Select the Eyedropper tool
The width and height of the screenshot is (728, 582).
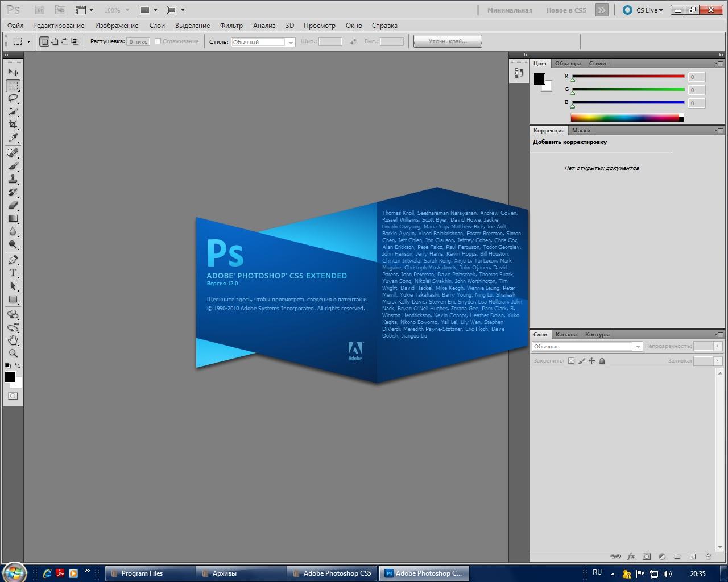coord(13,138)
